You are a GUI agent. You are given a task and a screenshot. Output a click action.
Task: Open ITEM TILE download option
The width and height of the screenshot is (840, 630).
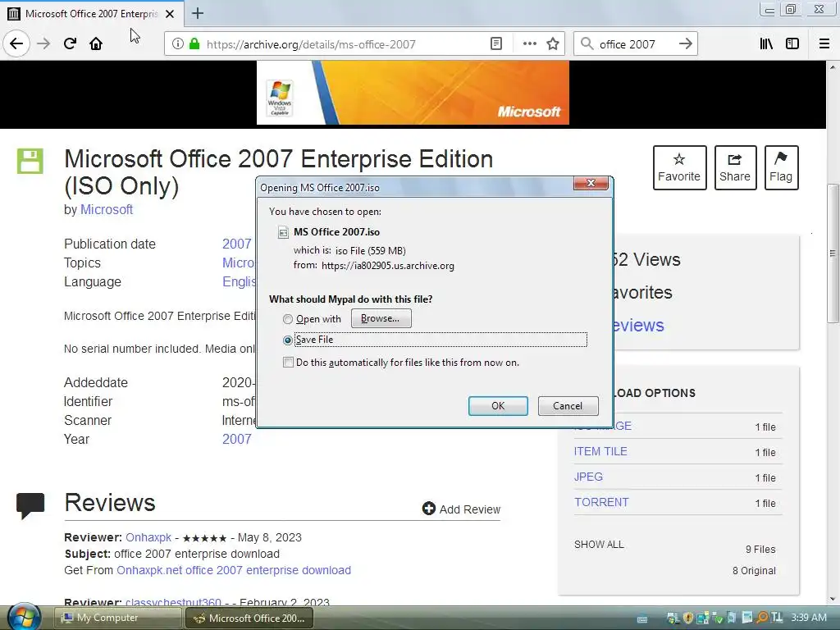[x=600, y=451]
